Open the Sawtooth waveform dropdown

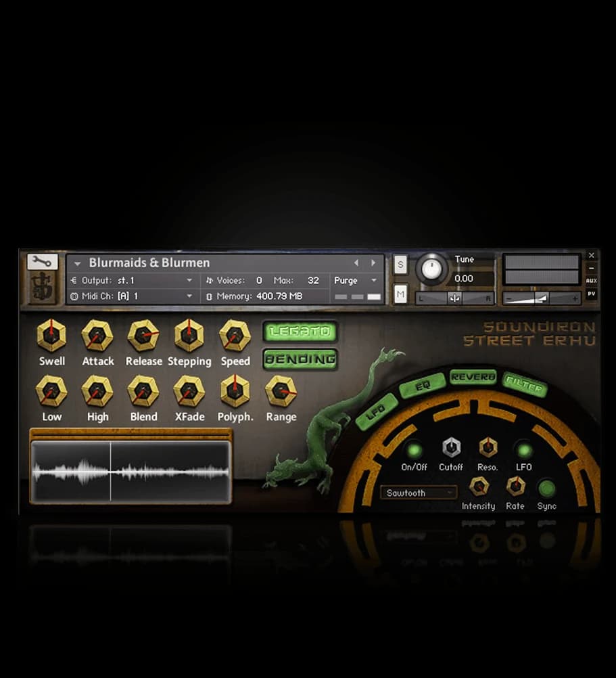[418, 493]
